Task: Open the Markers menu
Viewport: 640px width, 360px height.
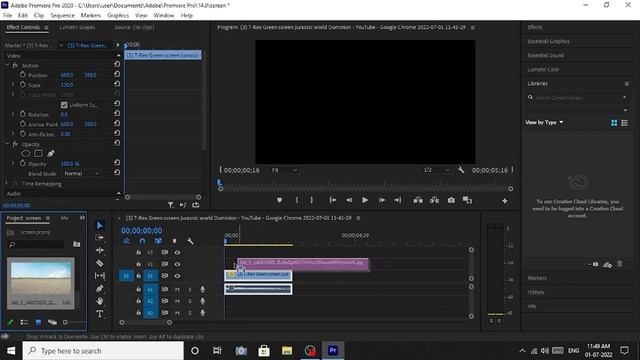Action: click(x=91, y=16)
